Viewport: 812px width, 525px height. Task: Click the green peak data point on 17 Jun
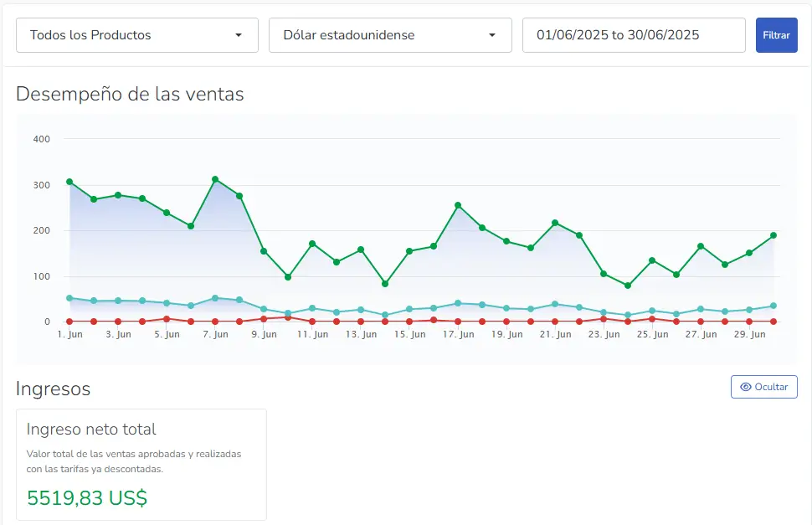tap(458, 205)
